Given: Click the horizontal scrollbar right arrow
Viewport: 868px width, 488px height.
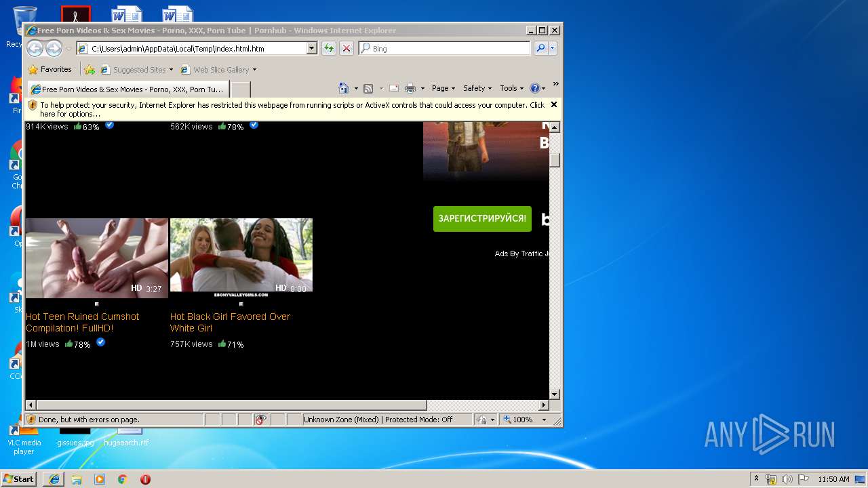Looking at the screenshot, I should 544,405.
